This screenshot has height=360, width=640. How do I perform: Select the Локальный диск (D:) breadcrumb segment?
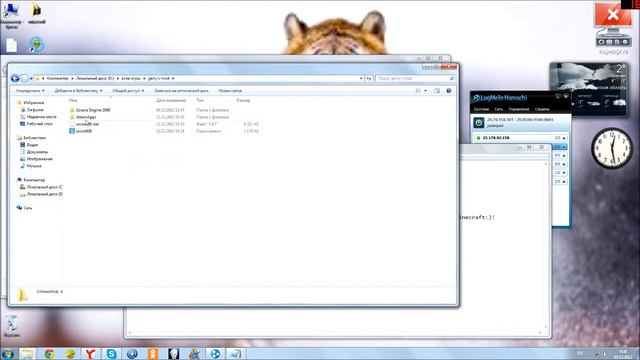(95, 78)
